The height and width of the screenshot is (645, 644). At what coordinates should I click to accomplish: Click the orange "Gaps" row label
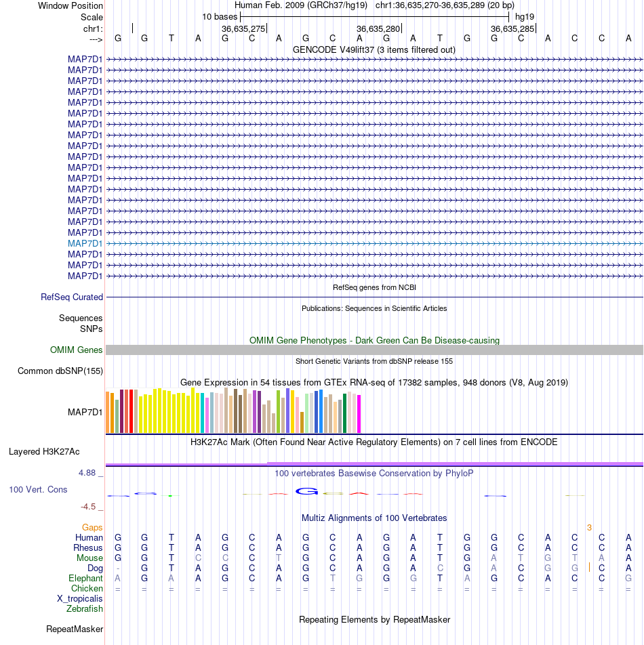pyautogui.click(x=92, y=528)
